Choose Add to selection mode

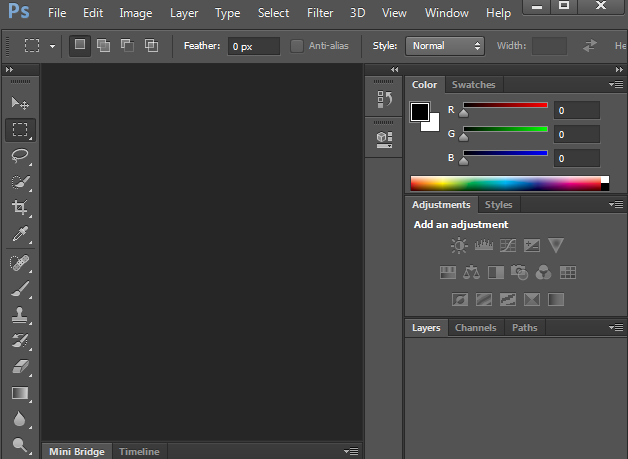point(103,46)
